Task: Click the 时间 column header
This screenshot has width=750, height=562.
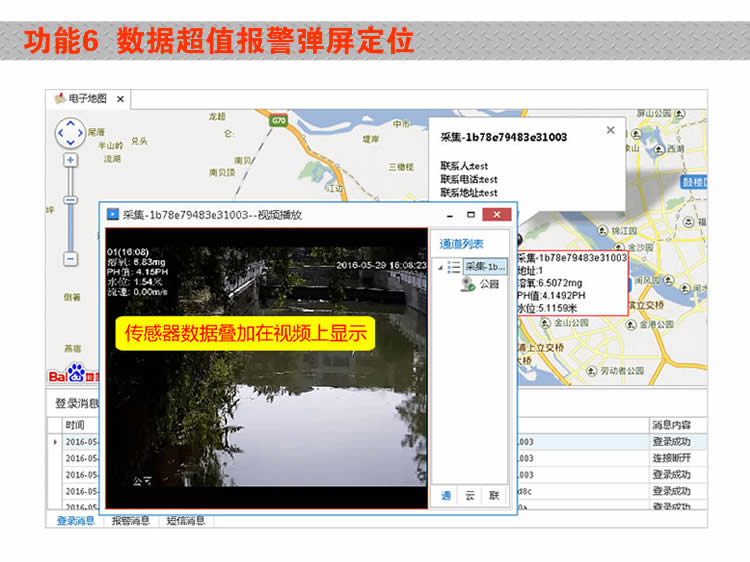Action: click(x=75, y=425)
